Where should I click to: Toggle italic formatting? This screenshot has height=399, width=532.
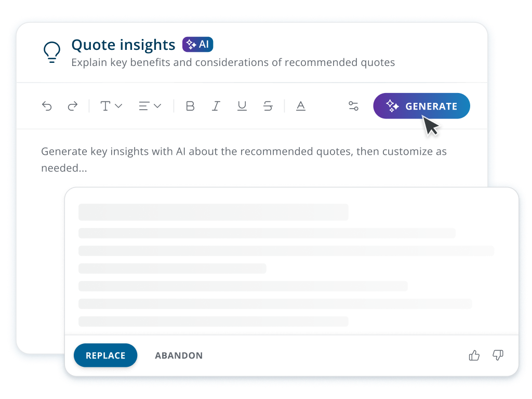tap(216, 107)
